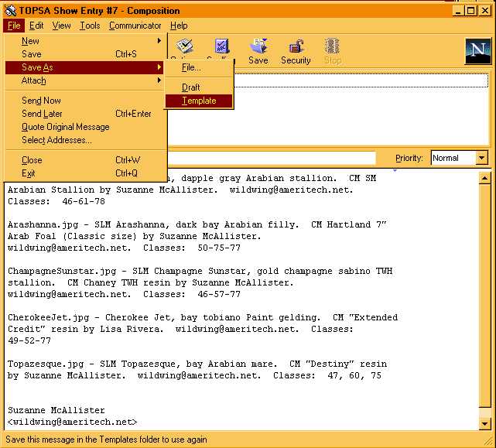The image size is (496, 448).
Task: Select the Save As menu entry
Action: click(84, 67)
